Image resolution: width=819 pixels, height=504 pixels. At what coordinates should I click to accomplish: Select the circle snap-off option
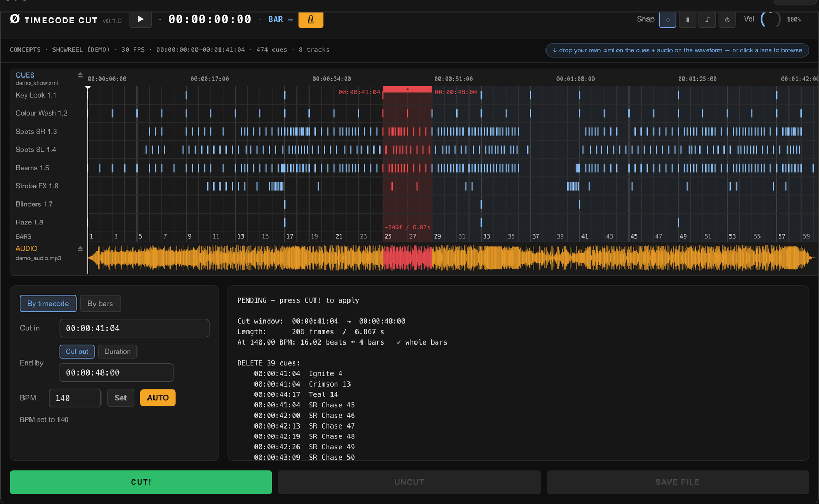click(668, 20)
